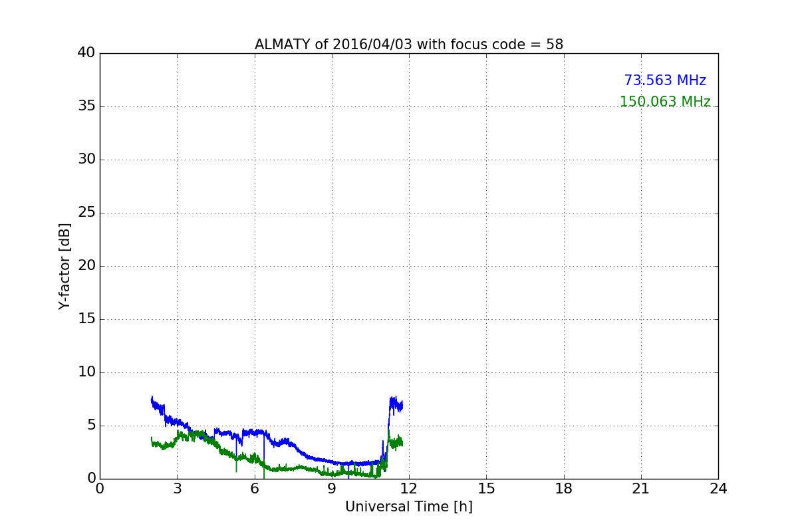798x532 pixels.
Task: Click the y-axis tick label '30'
Action: pos(86,159)
